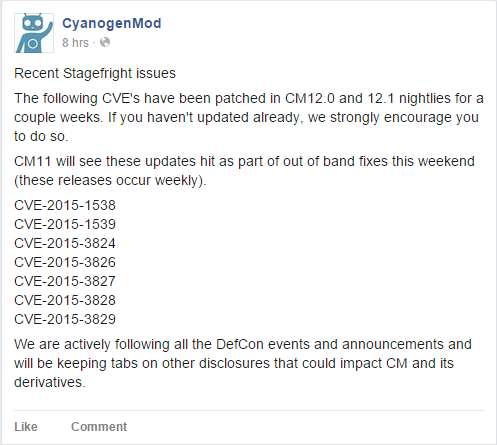
Task: Like the Stagefright post
Action: (x=26, y=427)
